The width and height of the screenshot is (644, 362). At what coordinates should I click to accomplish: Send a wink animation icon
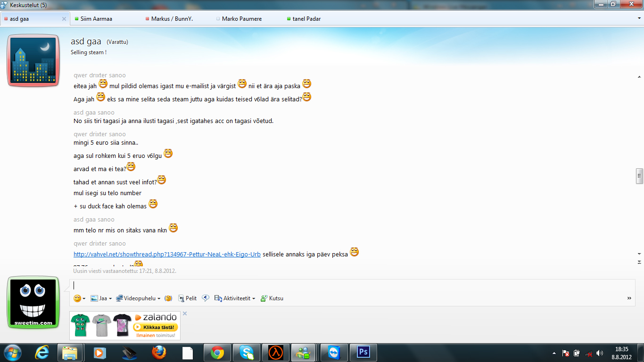168,298
